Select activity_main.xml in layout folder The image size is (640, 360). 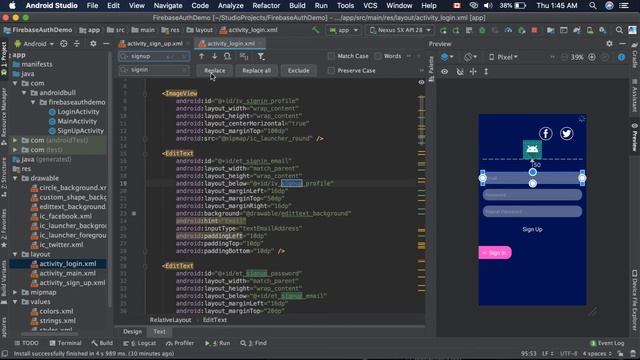[67, 273]
